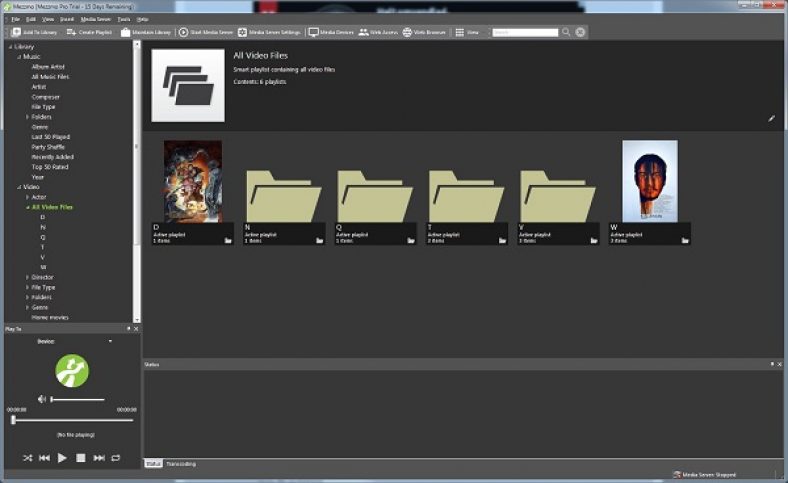Open the Device dropdown in Play To
The image size is (788, 483).
click(x=110, y=341)
